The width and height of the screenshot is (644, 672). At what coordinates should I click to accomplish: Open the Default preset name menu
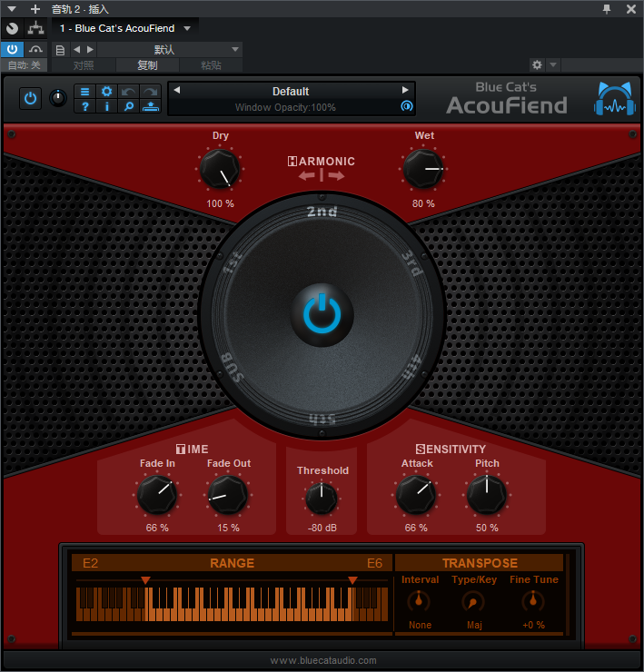coord(291,92)
